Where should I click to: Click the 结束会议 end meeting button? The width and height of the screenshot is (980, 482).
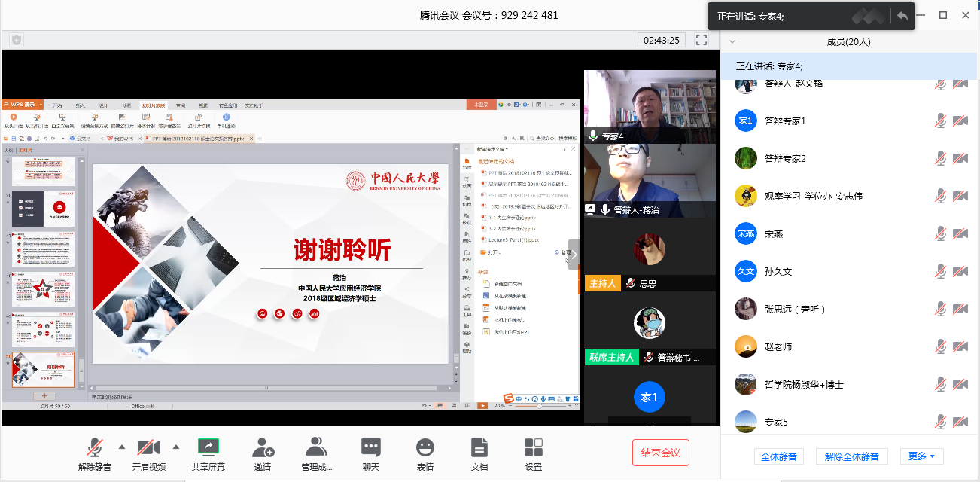[660, 453]
